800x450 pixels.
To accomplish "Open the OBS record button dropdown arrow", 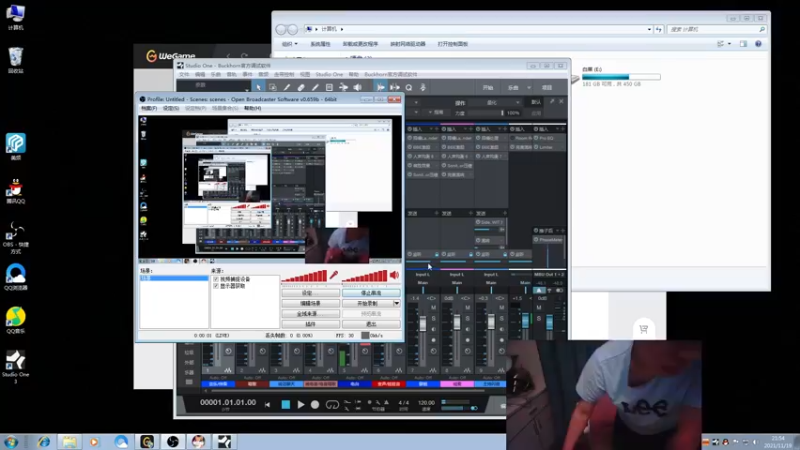I will click(x=396, y=303).
